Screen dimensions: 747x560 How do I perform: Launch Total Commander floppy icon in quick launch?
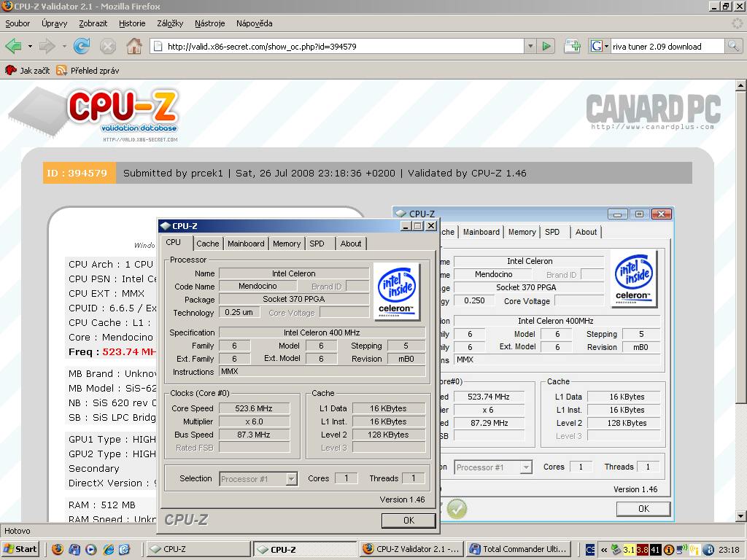tap(74, 549)
